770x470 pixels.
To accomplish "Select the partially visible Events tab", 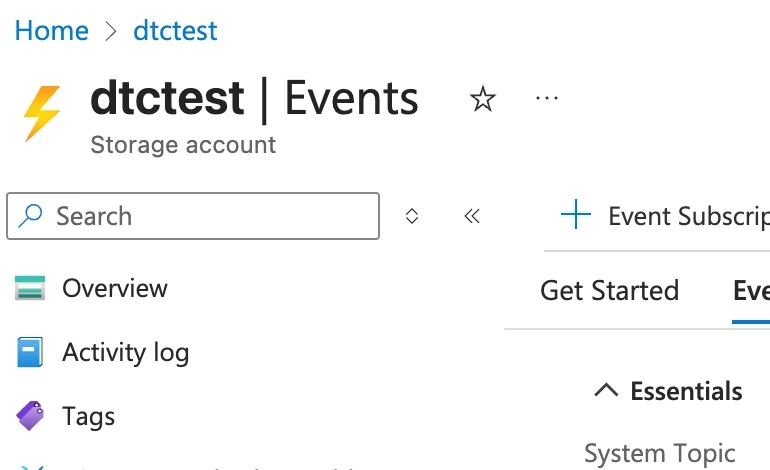I will (751, 291).
